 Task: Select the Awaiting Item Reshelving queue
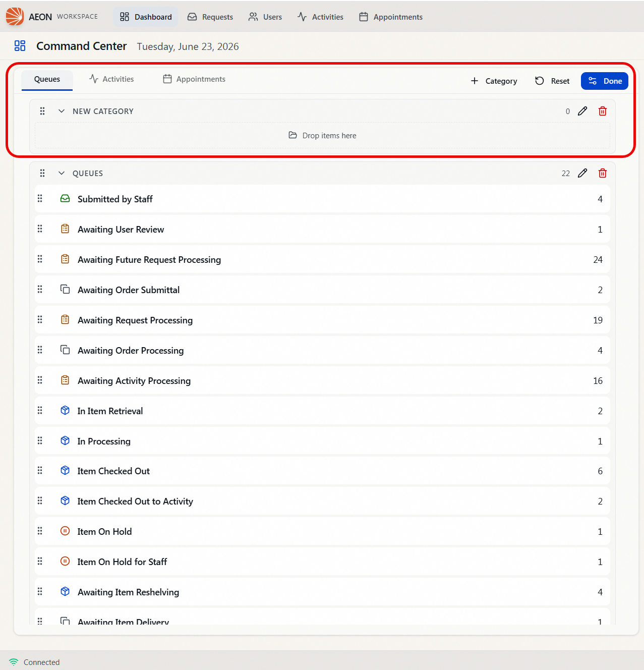322,592
